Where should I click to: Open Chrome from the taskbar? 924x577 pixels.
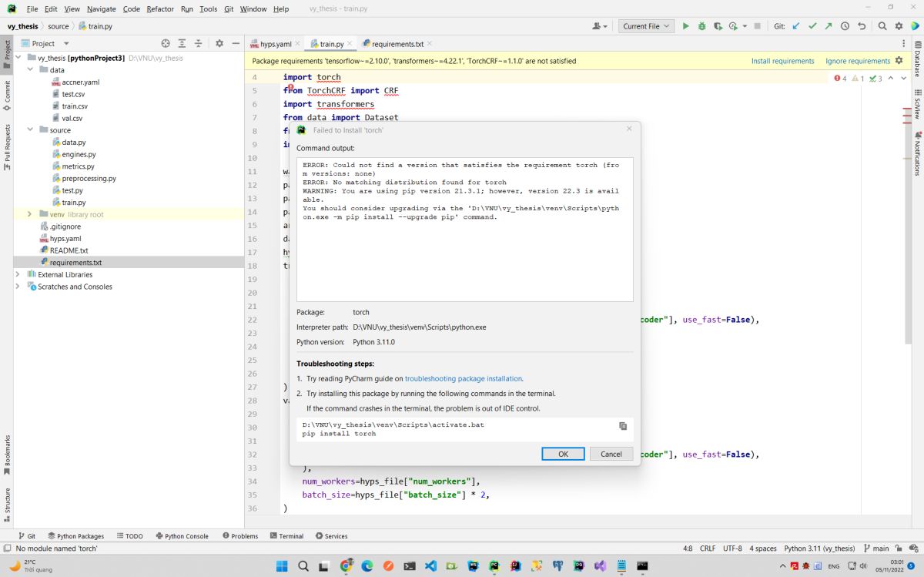(x=346, y=565)
